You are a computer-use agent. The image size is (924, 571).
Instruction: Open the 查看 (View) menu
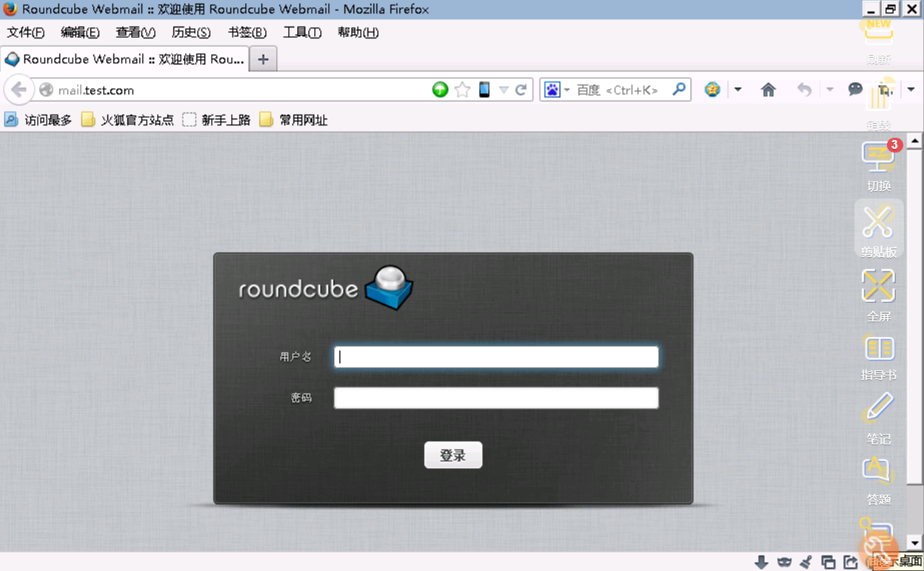[136, 33]
